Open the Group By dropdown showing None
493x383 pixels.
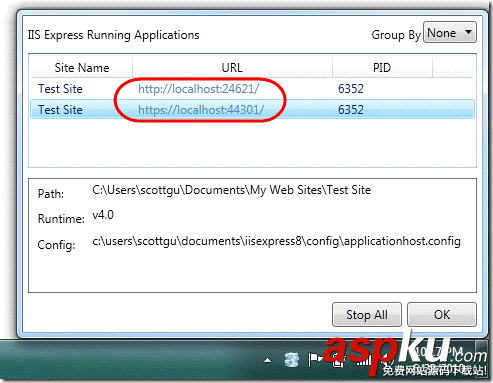coord(450,32)
